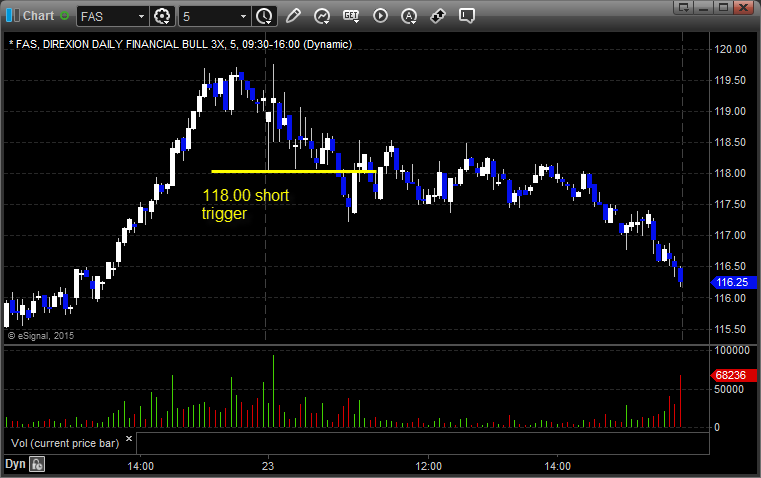Viewport: 761px width, 478px height.
Task: Click the Dyn time template label
Action: (15, 464)
